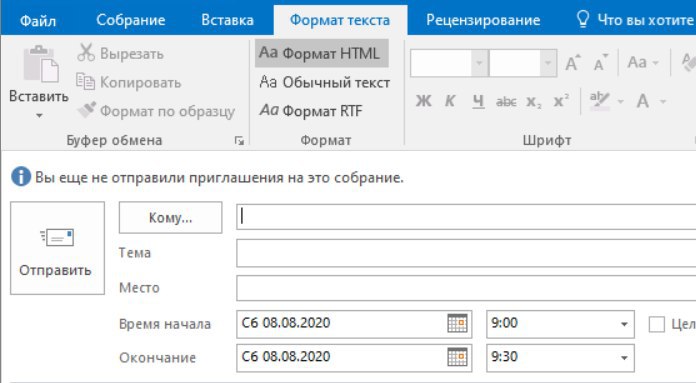Viewport: 696px width, 383px height.
Task: Open the start date calendar picker
Action: pos(457,323)
